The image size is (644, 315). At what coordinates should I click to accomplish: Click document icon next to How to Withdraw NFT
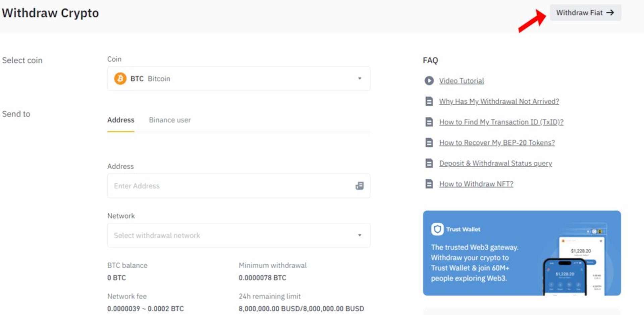(429, 184)
